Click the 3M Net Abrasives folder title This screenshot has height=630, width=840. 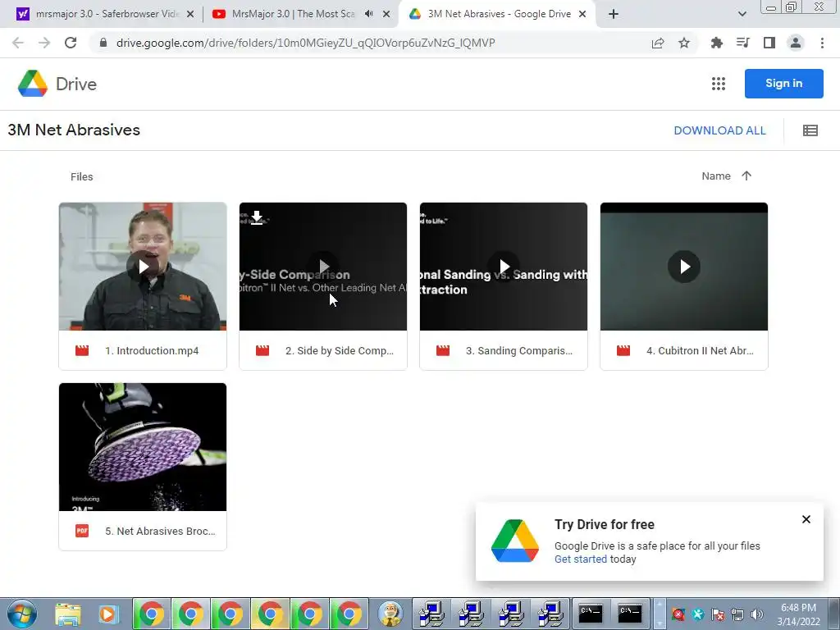pos(74,130)
